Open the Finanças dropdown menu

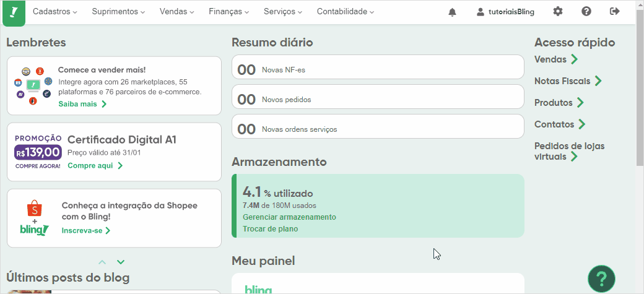228,12
